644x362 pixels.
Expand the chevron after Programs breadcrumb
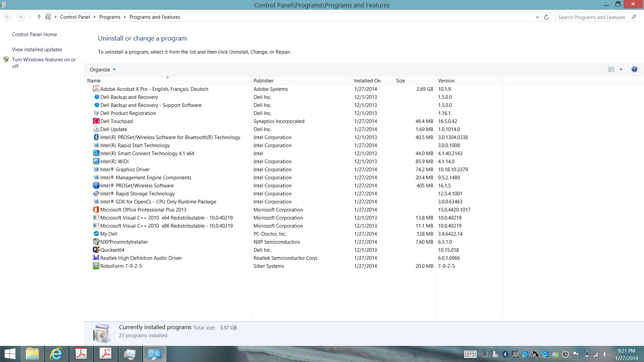pyautogui.click(x=125, y=17)
